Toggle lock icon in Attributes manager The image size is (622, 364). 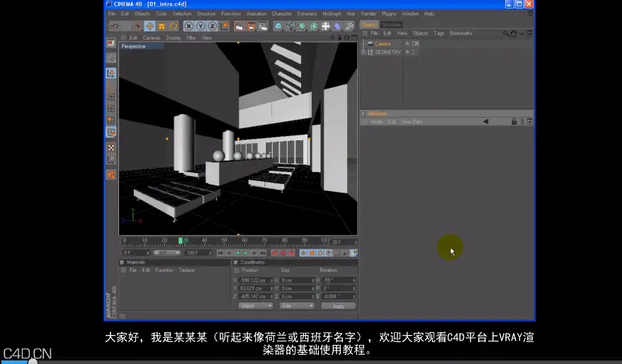coord(514,122)
